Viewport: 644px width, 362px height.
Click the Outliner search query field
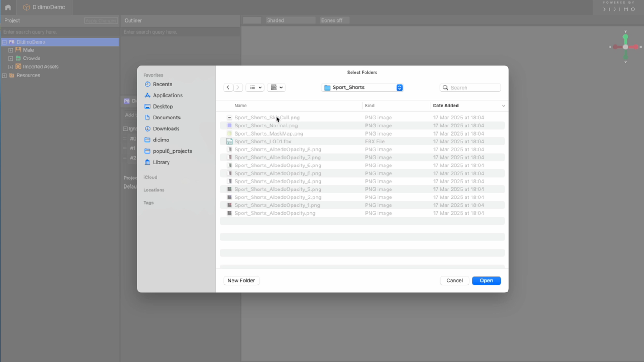[180, 32]
